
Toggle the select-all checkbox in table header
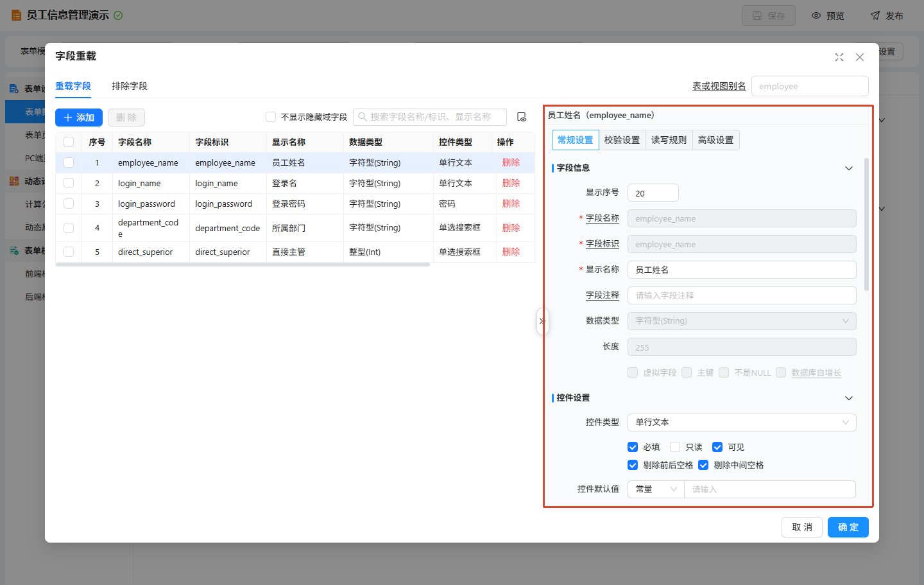coord(69,142)
